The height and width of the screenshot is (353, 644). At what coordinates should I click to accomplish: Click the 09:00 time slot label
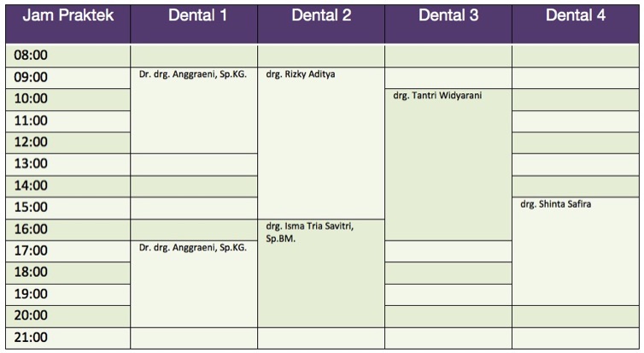(x=32, y=77)
